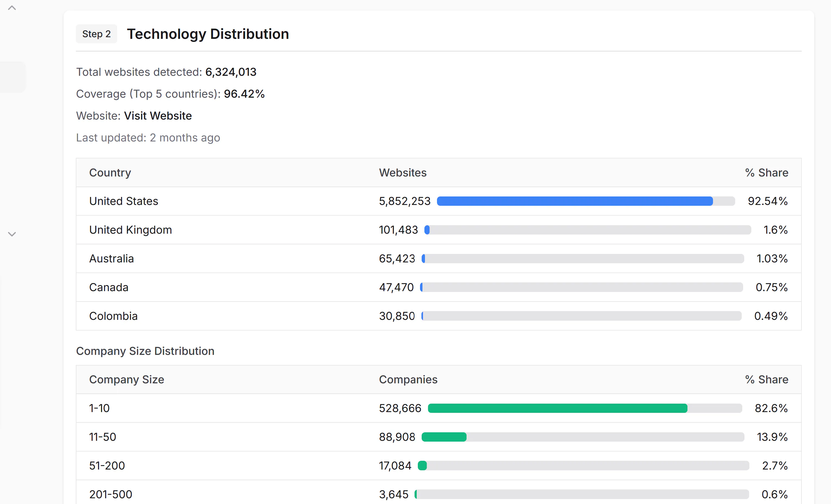Click the 30,850 websites value
Viewport: 831px width, 504px height.
pos(397,316)
